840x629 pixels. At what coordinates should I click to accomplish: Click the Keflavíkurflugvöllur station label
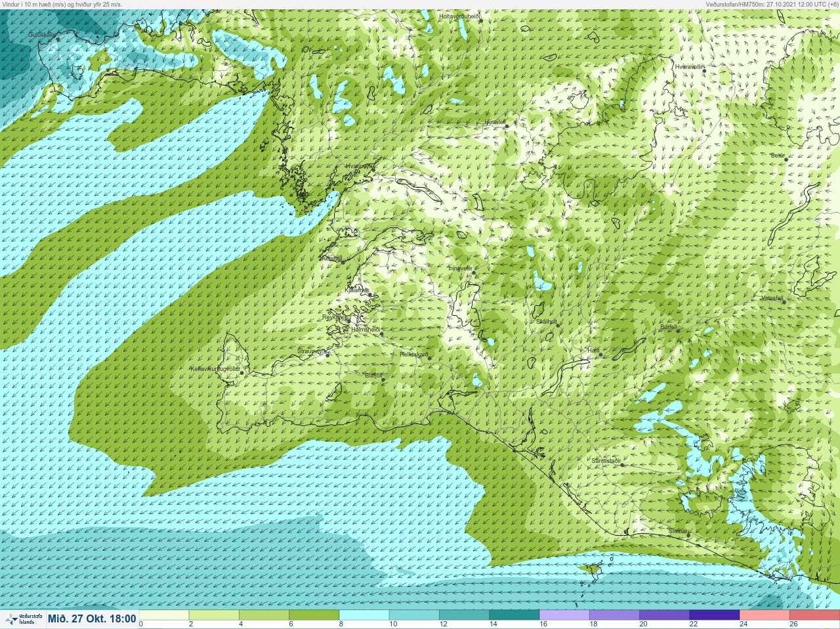coord(215,369)
